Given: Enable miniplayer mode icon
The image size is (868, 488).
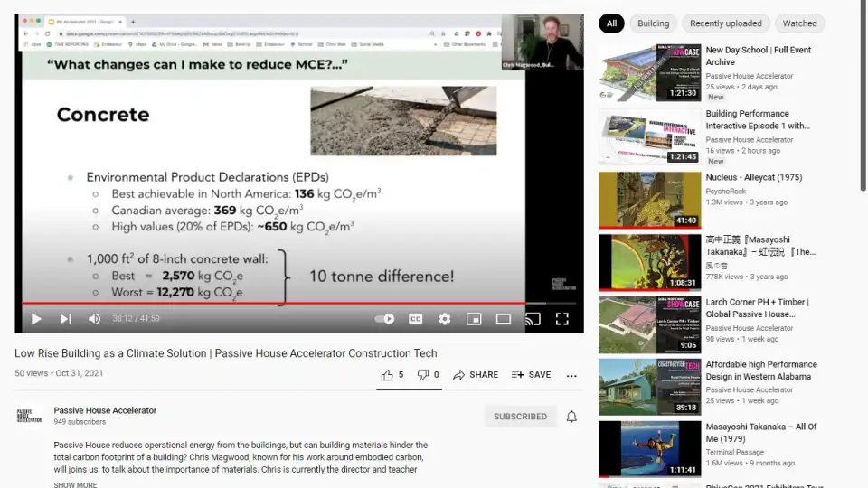Looking at the screenshot, I should (x=474, y=319).
